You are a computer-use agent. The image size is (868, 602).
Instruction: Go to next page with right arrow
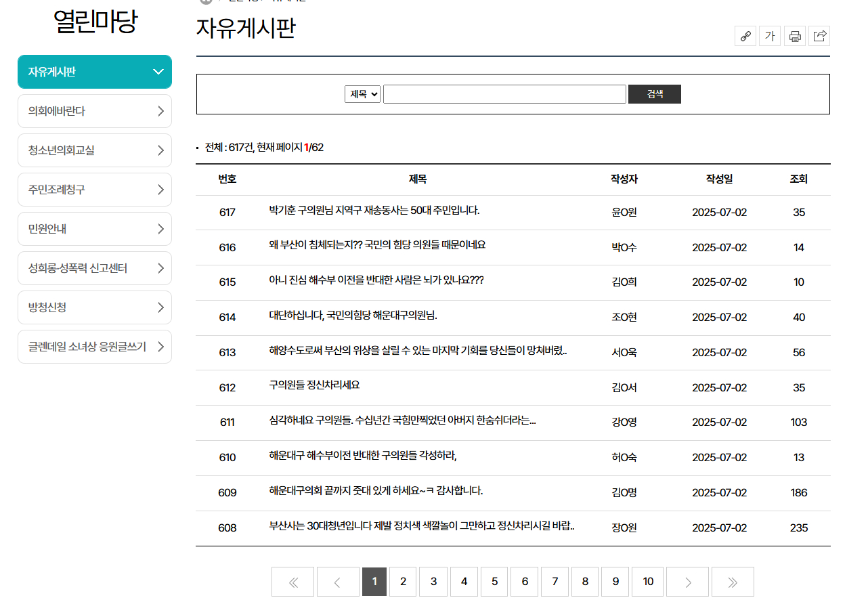[687, 581]
